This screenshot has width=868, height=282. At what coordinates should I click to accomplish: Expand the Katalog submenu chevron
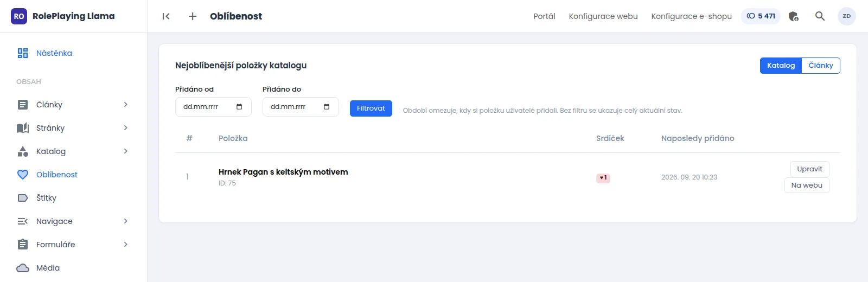point(125,151)
